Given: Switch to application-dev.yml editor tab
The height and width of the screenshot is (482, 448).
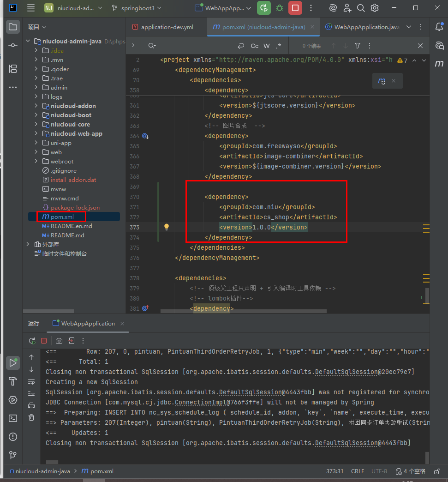Looking at the screenshot, I should [167, 27].
